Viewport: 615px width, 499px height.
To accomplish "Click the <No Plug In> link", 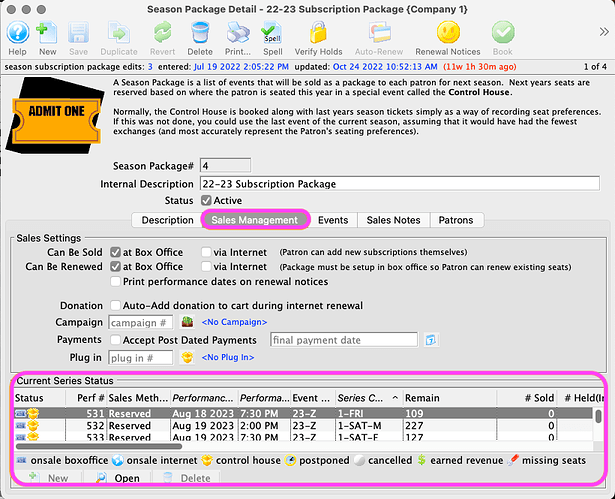I will click(228, 357).
